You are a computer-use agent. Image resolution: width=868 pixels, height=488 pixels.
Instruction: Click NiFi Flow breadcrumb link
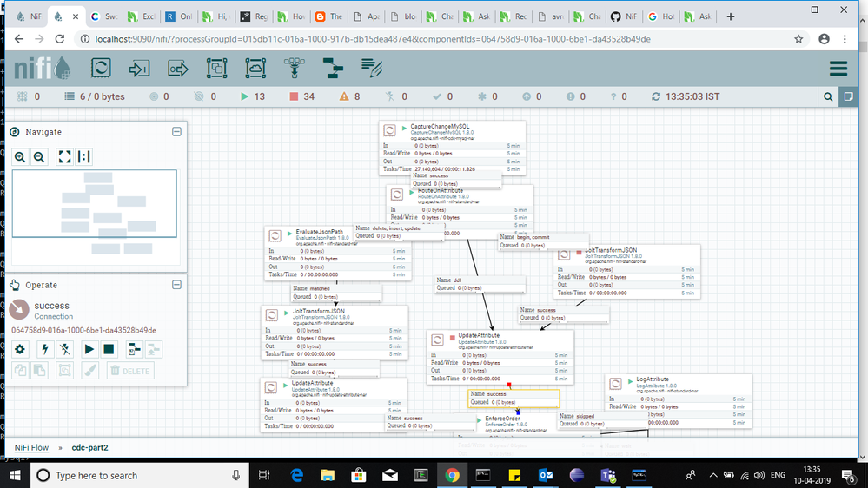pos(31,447)
